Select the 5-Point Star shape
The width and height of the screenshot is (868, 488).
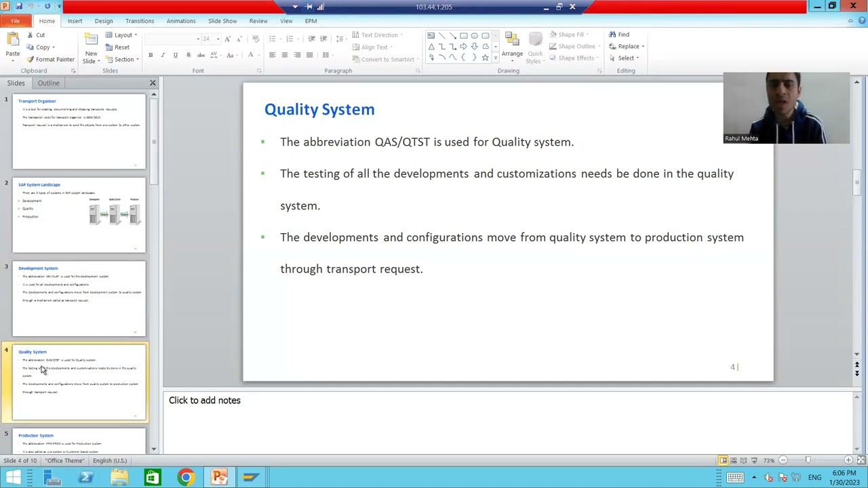(x=485, y=58)
